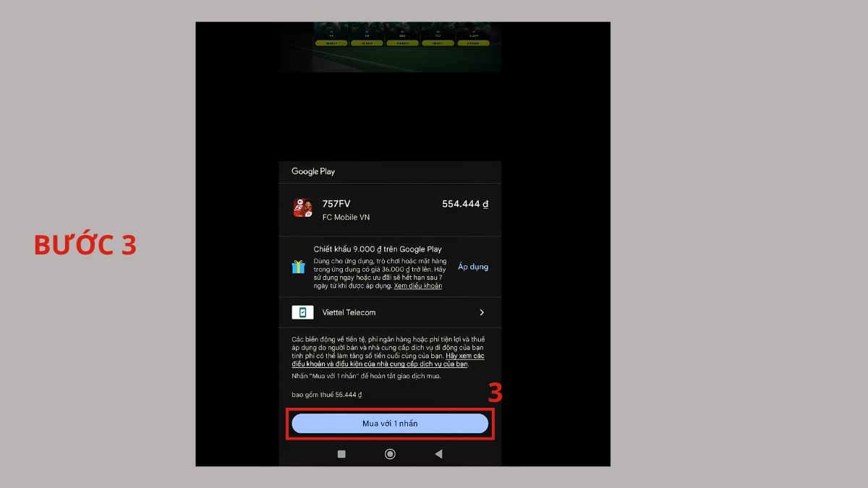Tap the gift box discount icon
Image resolution: width=868 pixels, height=488 pixels.
(299, 267)
